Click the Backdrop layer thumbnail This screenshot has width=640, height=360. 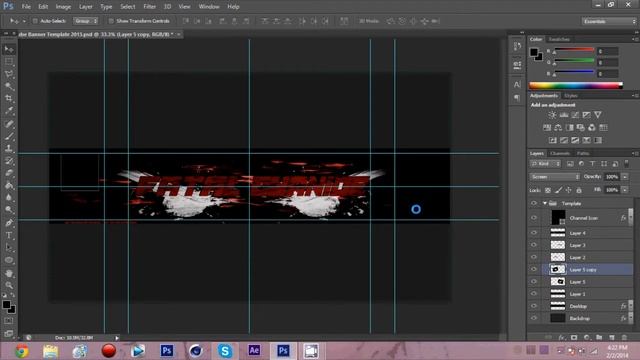pyautogui.click(x=558, y=318)
